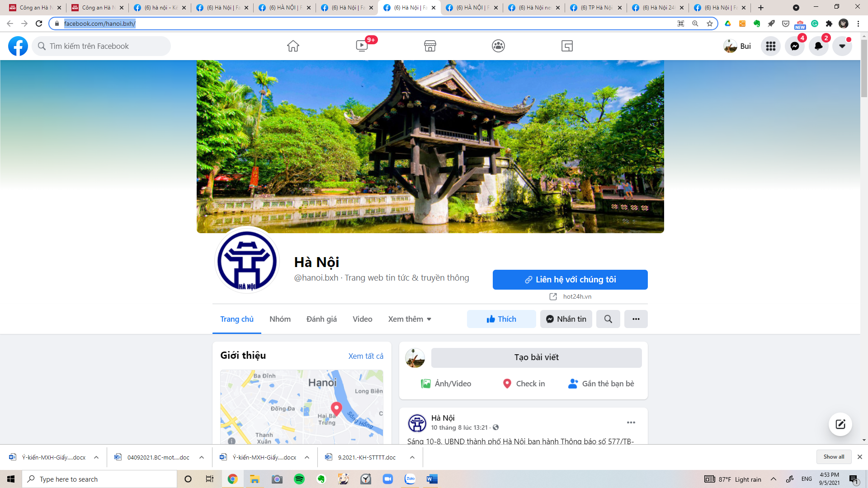Open the Xem tất cả link

click(x=366, y=356)
